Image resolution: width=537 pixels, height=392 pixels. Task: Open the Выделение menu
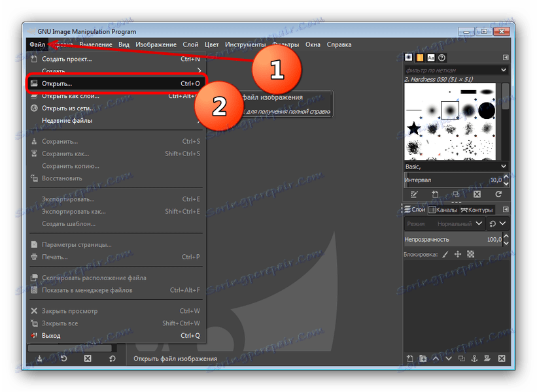[95, 44]
